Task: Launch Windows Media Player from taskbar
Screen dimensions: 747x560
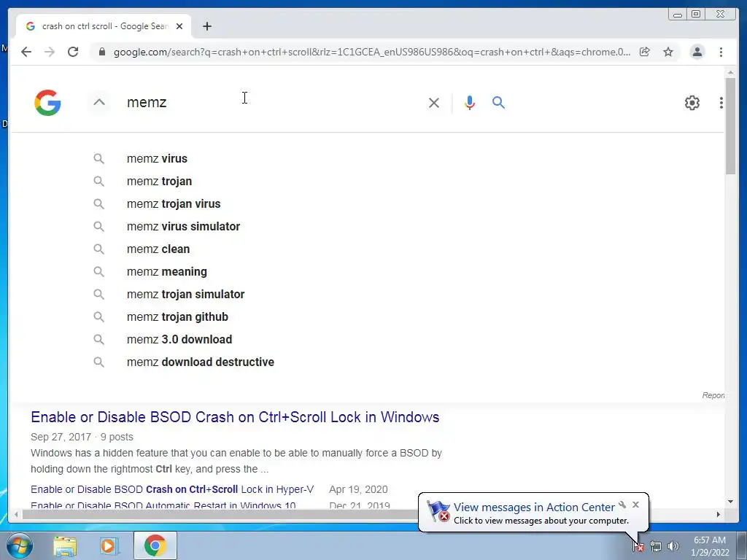Action: pyautogui.click(x=109, y=546)
